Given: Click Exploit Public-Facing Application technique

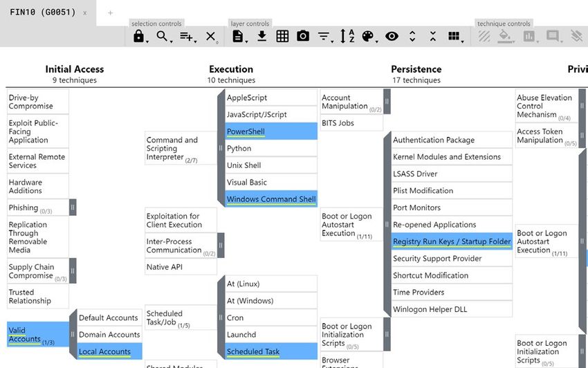Looking at the screenshot, I should click(38, 131).
